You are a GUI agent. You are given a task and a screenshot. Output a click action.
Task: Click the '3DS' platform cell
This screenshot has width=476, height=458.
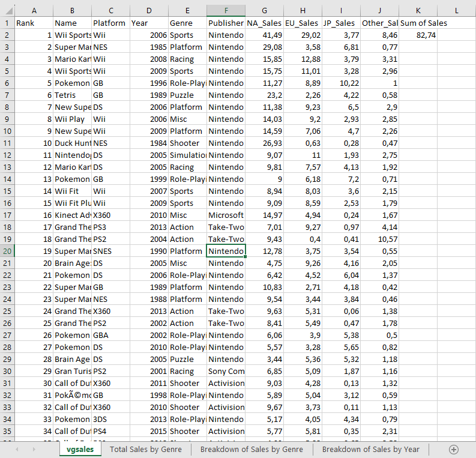(111, 419)
